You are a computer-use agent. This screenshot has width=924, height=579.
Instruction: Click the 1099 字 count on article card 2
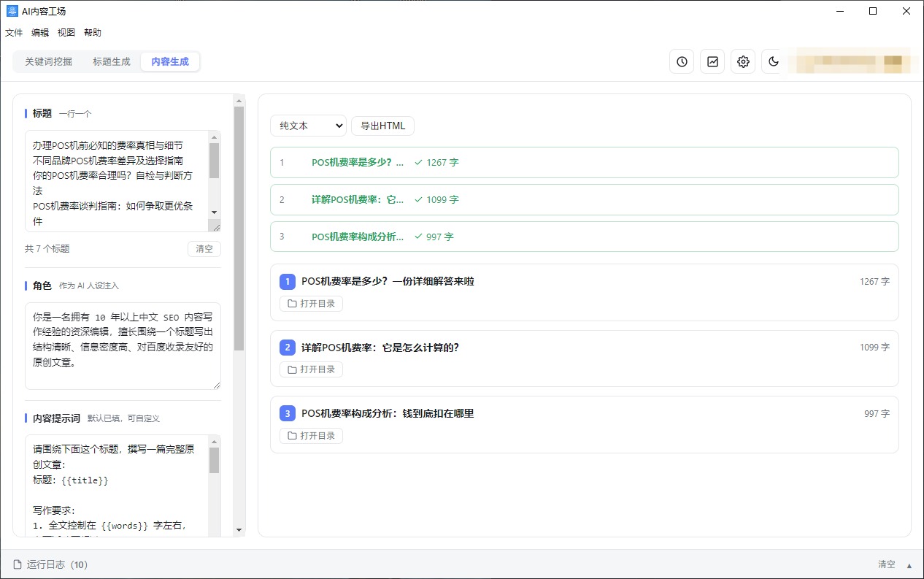874,348
